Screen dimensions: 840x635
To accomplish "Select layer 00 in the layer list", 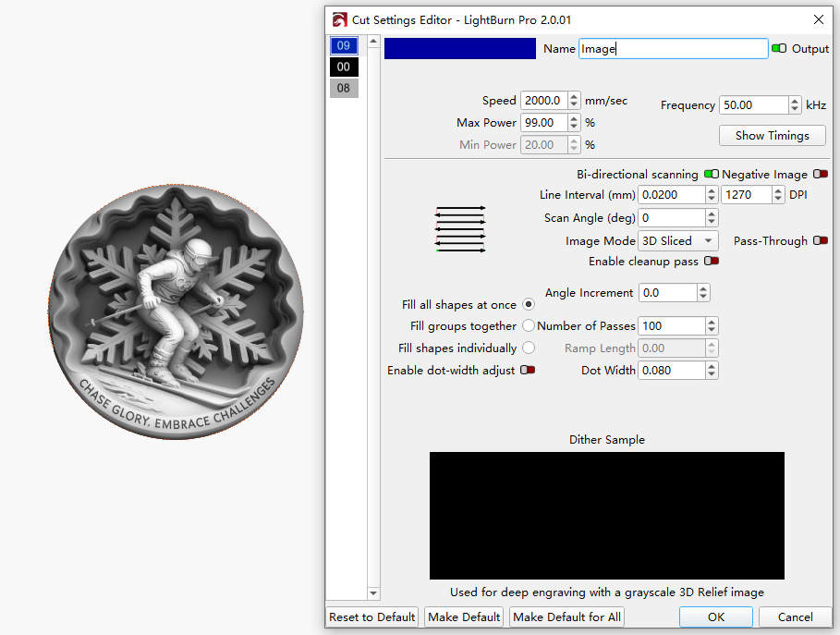I will click(x=344, y=67).
